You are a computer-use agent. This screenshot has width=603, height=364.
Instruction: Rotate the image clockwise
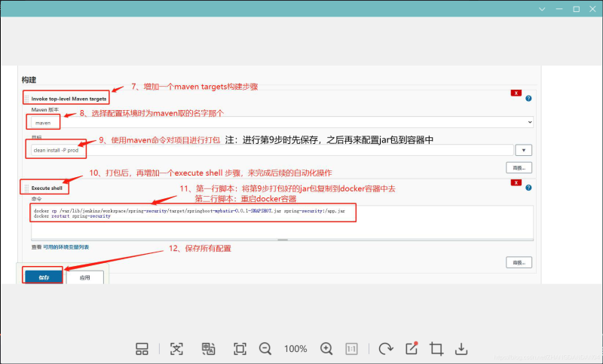[x=386, y=349]
